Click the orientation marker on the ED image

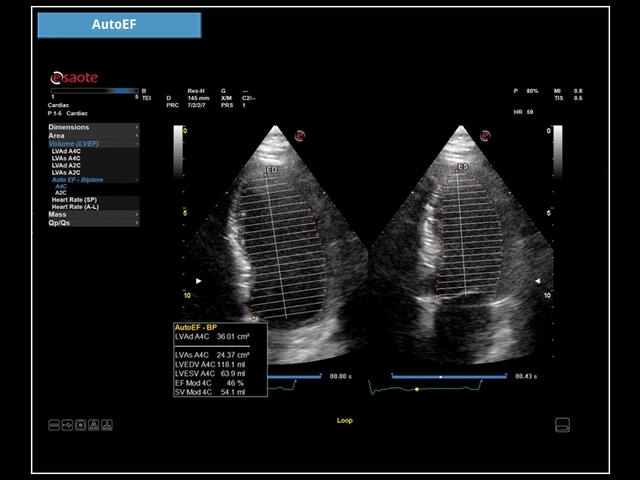tap(299, 136)
